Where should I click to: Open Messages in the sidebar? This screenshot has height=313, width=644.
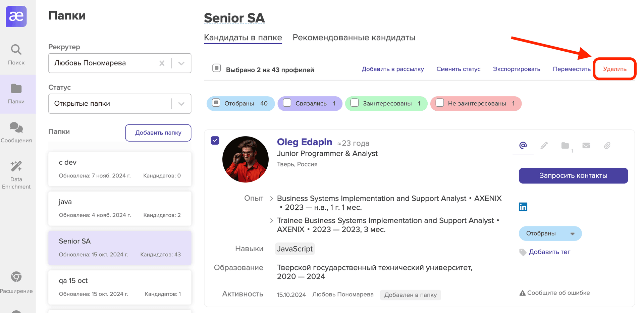(16, 132)
